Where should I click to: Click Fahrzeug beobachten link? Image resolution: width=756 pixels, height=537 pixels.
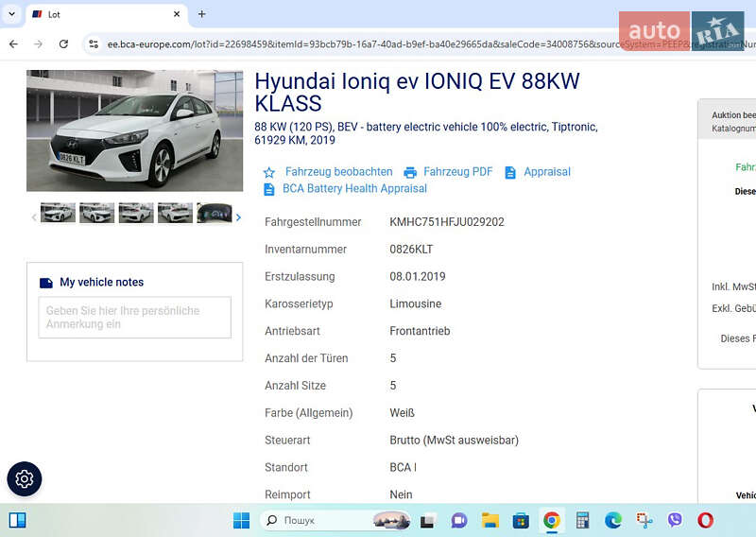pos(338,172)
